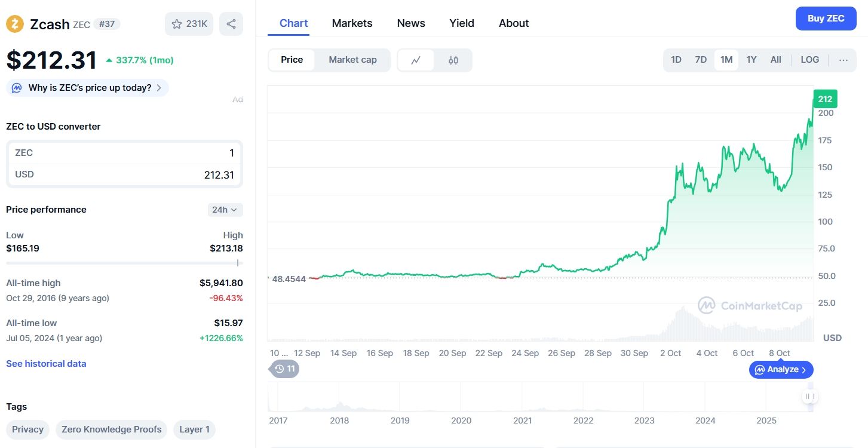Set chart range to 7D
The image size is (868, 448).
coord(701,60)
